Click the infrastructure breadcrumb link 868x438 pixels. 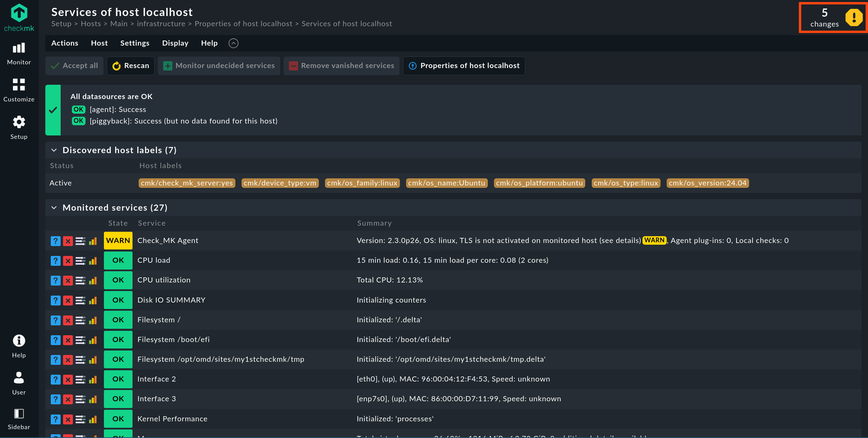(x=161, y=24)
